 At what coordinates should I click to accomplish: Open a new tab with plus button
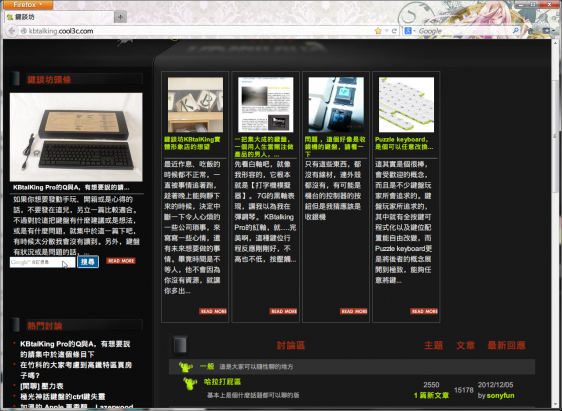tap(120, 17)
